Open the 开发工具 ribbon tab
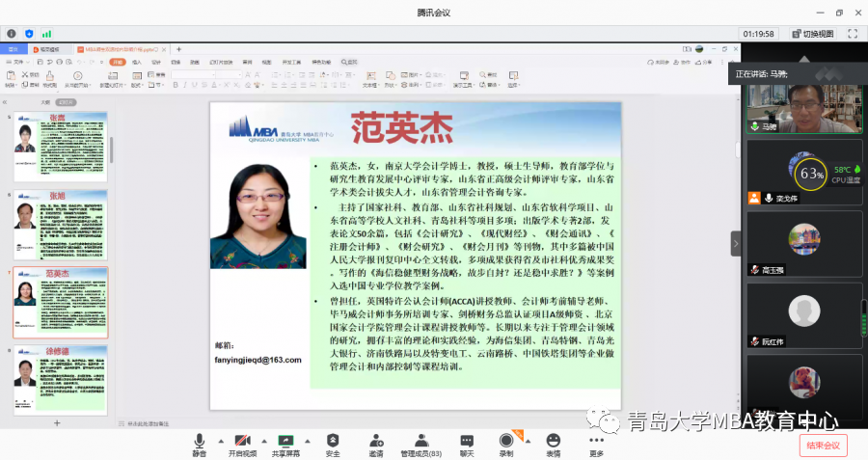Viewport: 868px width, 460px height. tap(291, 62)
